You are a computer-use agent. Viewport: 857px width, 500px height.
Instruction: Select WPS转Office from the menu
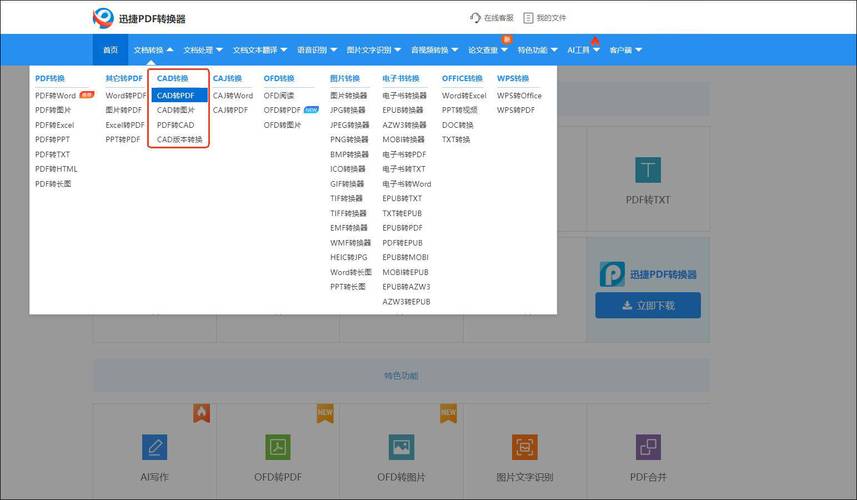point(519,95)
